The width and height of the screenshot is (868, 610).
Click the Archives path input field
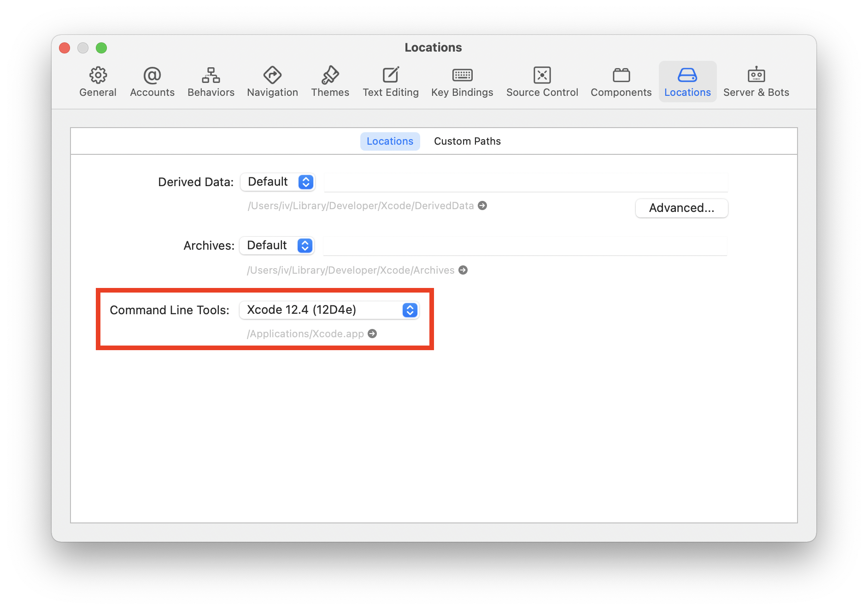525,246
